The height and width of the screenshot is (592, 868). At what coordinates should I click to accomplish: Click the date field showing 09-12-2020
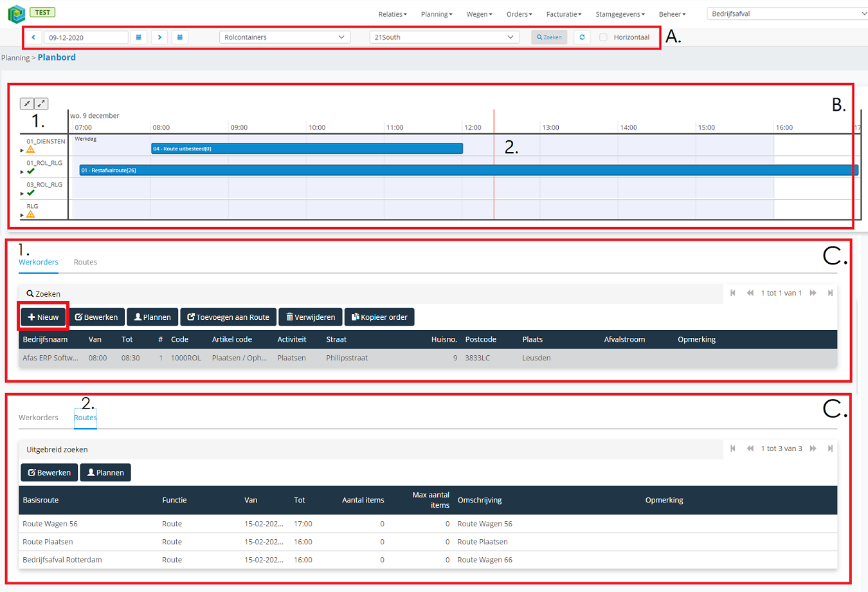pyautogui.click(x=86, y=37)
